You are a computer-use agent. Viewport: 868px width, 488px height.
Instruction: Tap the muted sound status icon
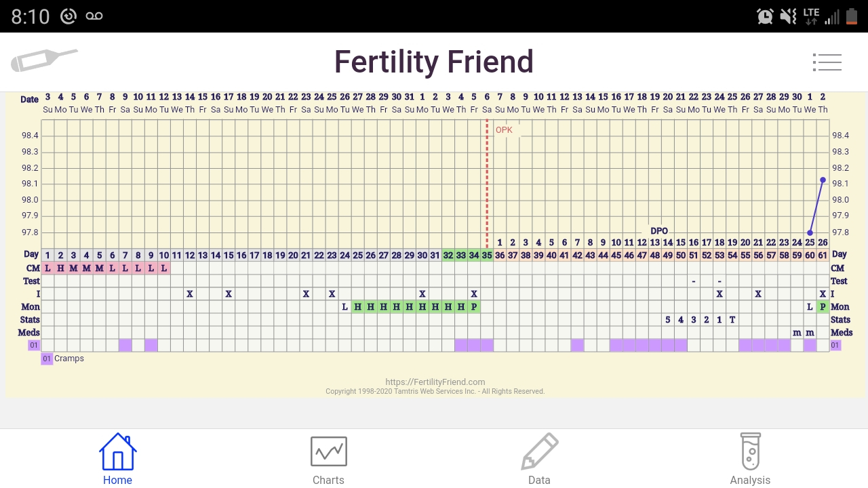[x=788, y=16]
